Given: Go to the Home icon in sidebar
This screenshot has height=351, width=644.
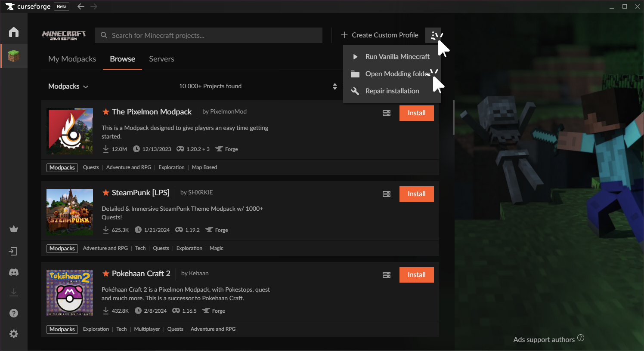Looking at the screenshot, I should tap(14, 32).
